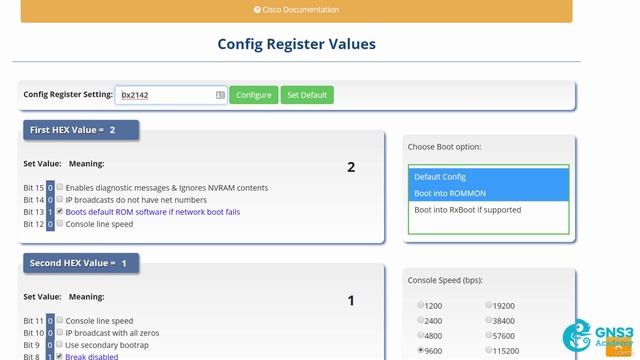This screenshot has width=640, height=360.
Task: Click IP broadcasts do not have net numbers text
Action: coord(136,200)
